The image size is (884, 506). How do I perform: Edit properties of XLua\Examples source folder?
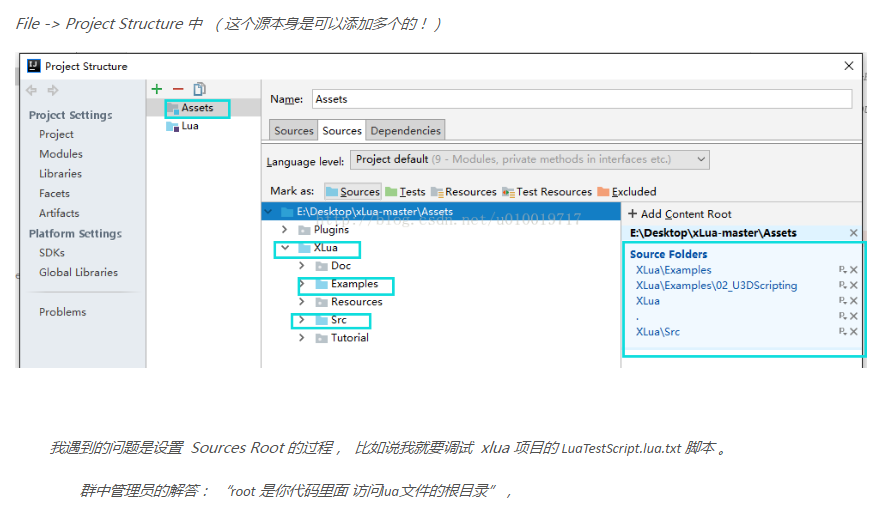click(842, 270)
